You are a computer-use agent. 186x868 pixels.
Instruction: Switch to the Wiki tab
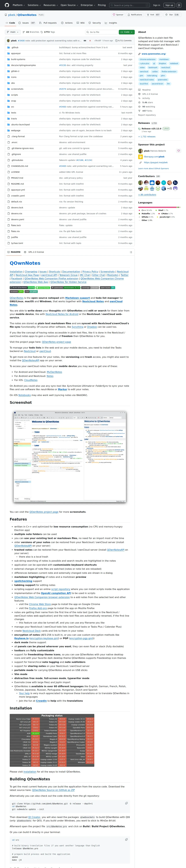81,23
